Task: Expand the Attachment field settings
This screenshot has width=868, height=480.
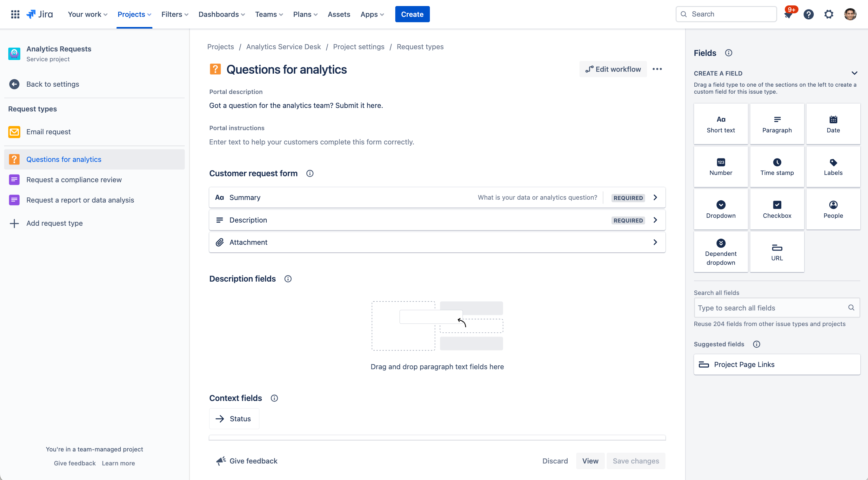Action: tap(655, 242)
